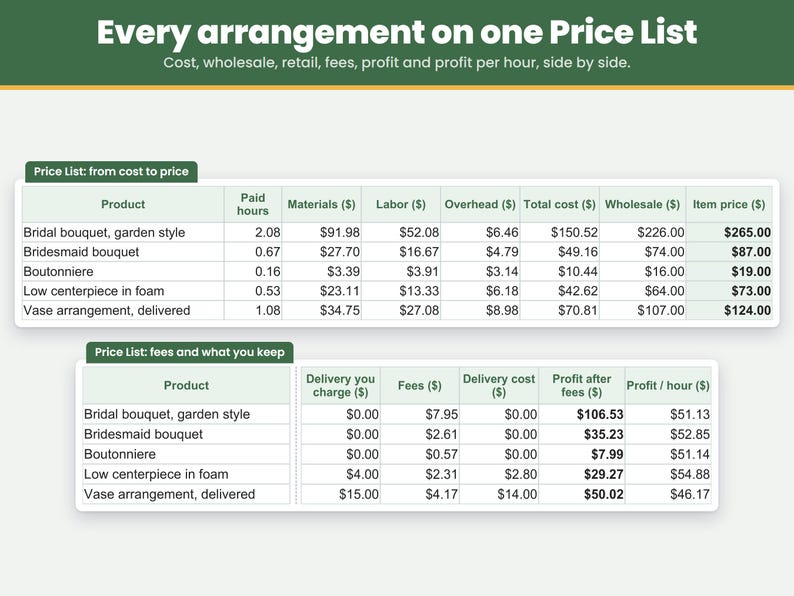Viewport: 794px width, 596px height.
Task: Click the 'Materials ($)' column header
Action: 322,204
